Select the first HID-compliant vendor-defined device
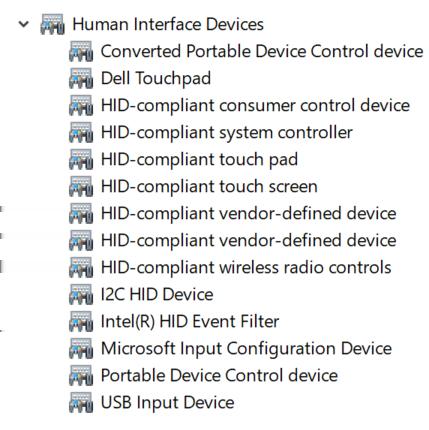 [249, 213]
